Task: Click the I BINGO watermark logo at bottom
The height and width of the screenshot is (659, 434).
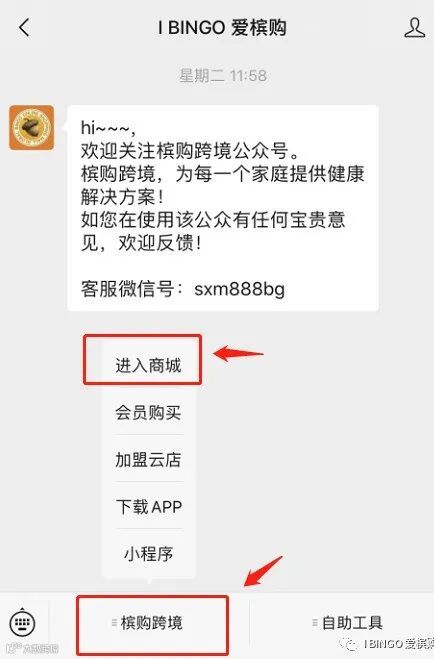Action: 388,643
